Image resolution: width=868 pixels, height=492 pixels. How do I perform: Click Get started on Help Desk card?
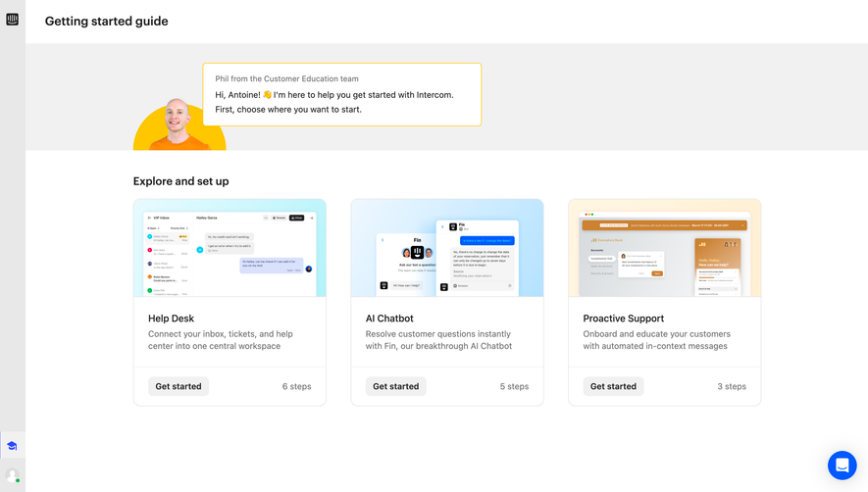(179, 386)
